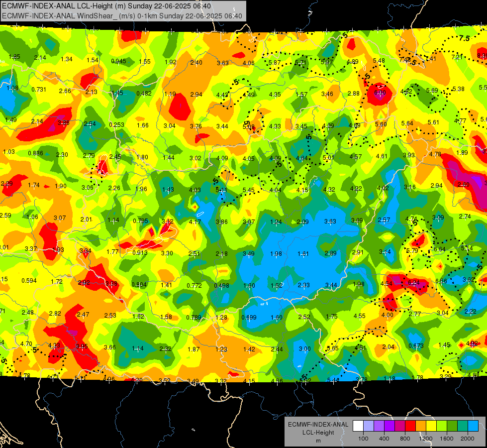Click the wind shear value 5.45
This screenshot has width=487, height=448.
coord(248,190)
